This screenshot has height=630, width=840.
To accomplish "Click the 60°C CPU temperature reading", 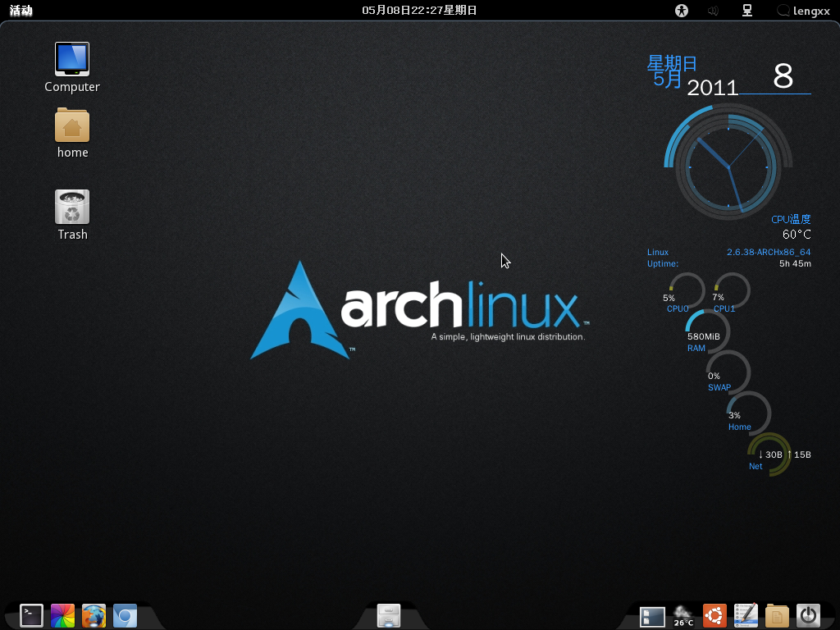I will tap(797, 234).
